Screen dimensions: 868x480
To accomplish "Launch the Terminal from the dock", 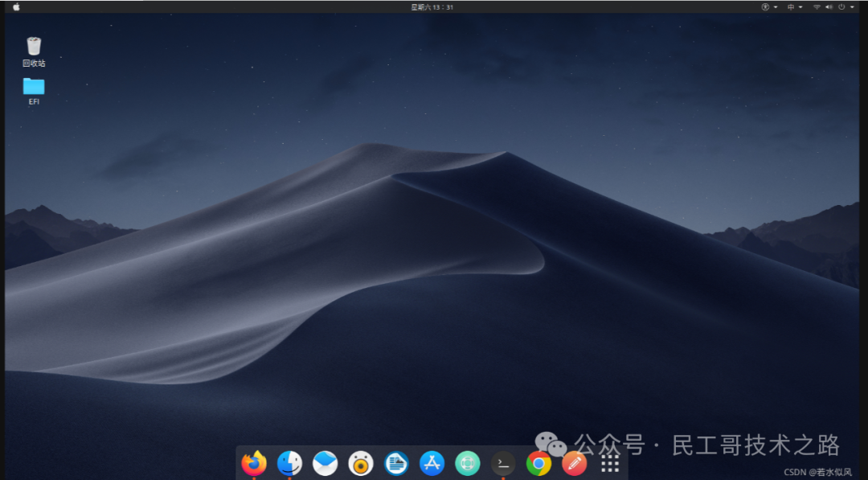I will point(502,463).
